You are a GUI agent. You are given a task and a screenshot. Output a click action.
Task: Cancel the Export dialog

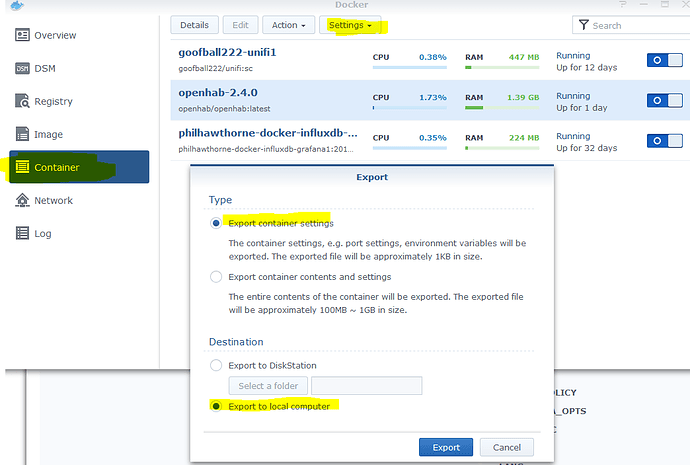[506, 447]
